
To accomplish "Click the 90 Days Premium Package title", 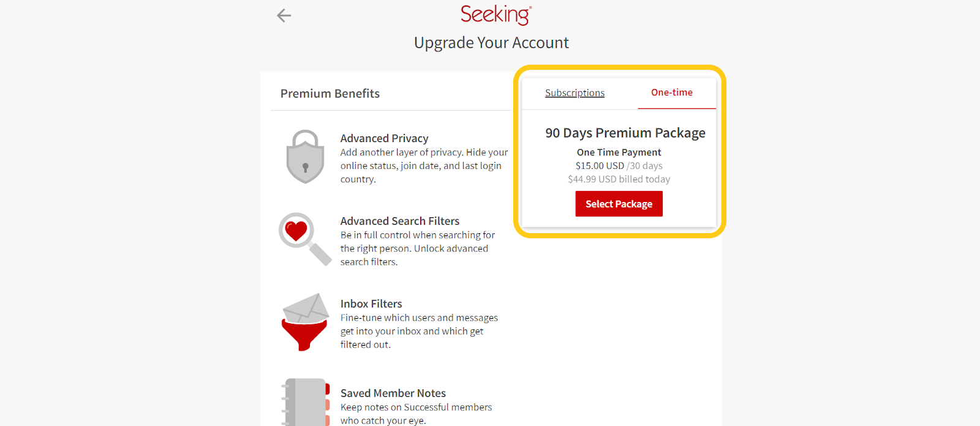I will point(625,133).
